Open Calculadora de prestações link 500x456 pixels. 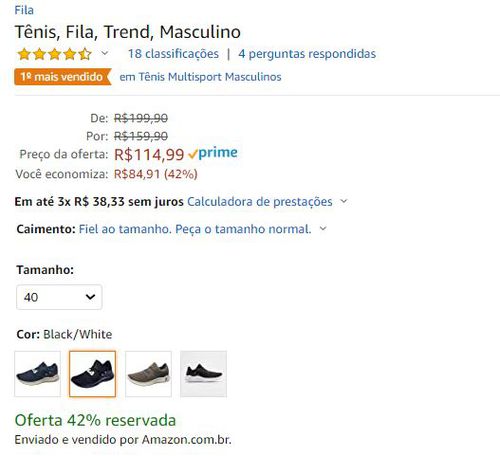pyautogui.click(x=260, y=202)
